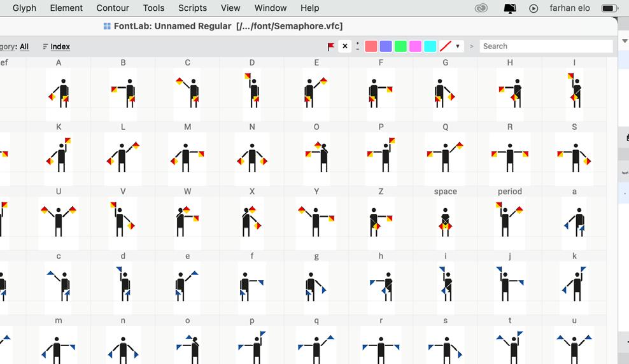The width and height of the screenshot is (629, 364).
Task: Click the battery status icon
Action: coord(609,8)
